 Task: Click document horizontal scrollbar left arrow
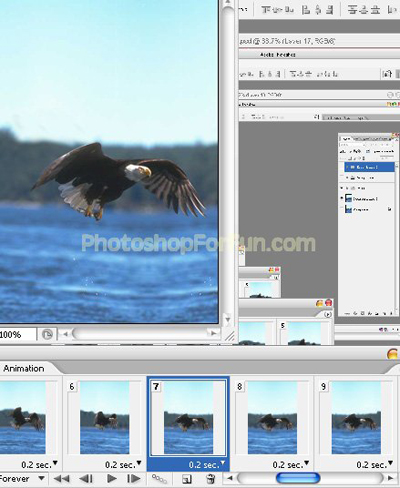[65, 334]
